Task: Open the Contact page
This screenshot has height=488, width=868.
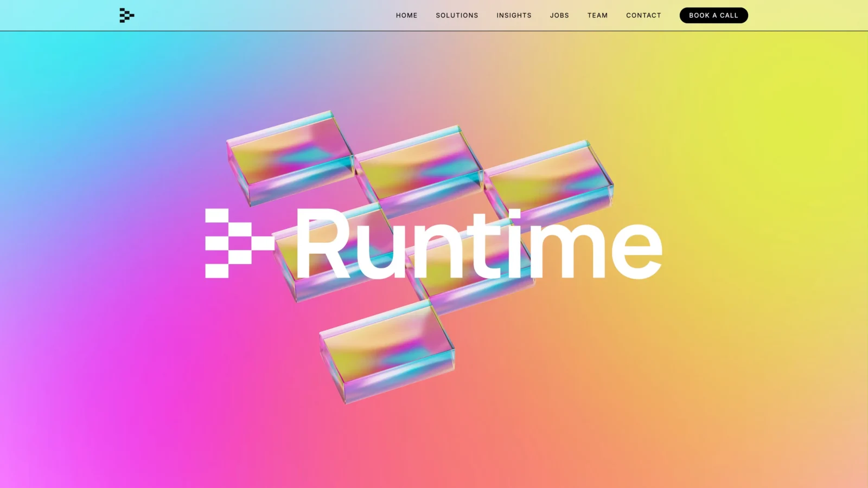Action: (643, 15)
